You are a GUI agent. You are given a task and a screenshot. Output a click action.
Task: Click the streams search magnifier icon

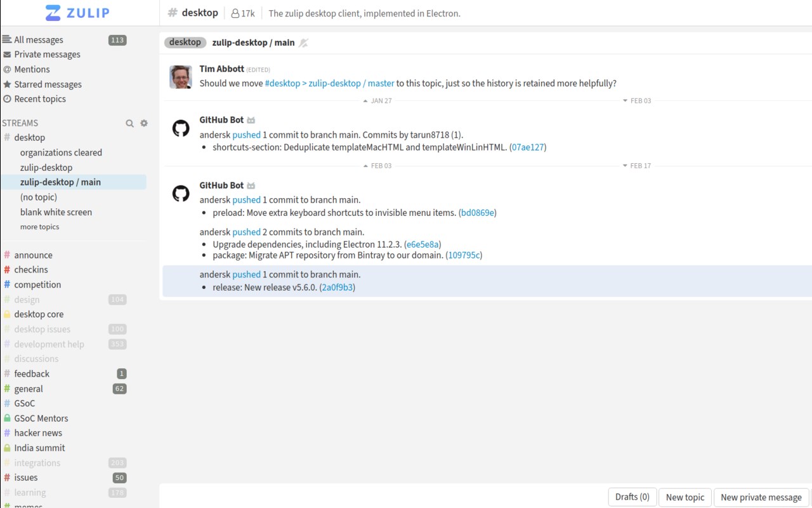pyautogui.click(x=129, y=123)
